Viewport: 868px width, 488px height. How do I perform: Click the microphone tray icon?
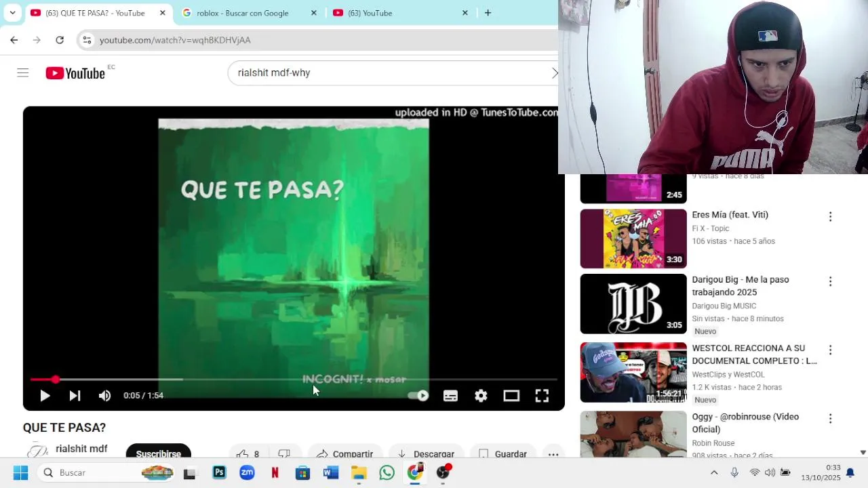point(734,472)
